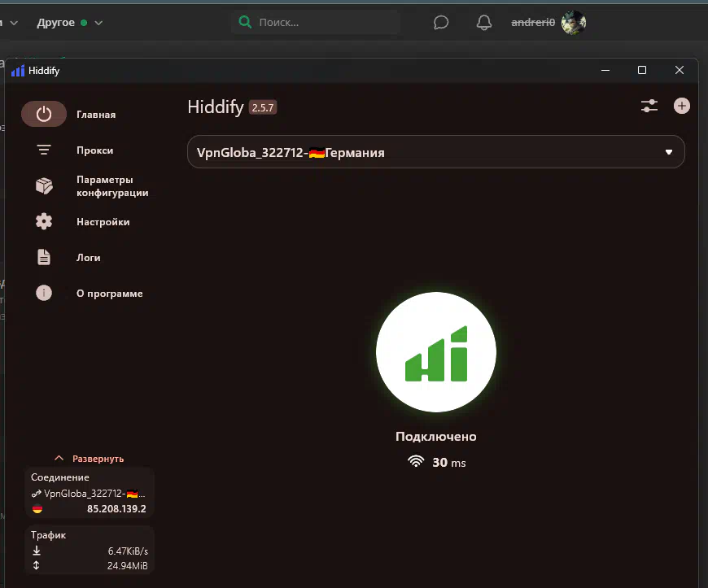Click the Развернуть chevron arrow
The height and width of the screenshot is (588, 708).
[59, 458]
